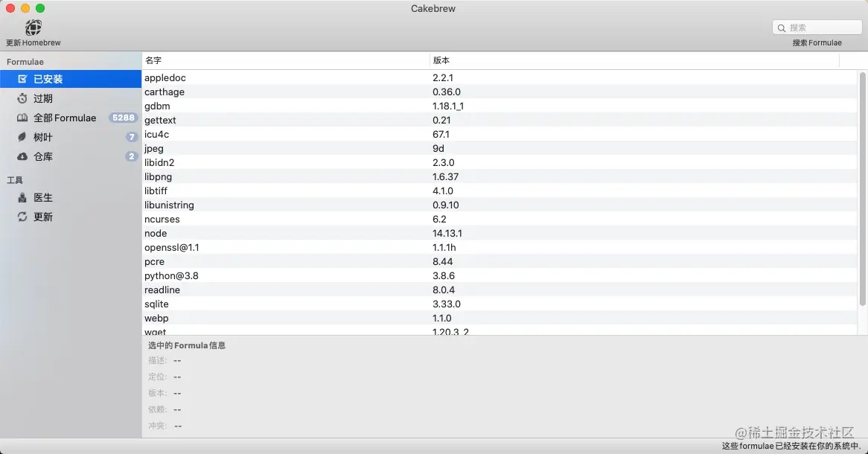Sort by the 名字 column header
Screen dimensions: 868x454
286,60
